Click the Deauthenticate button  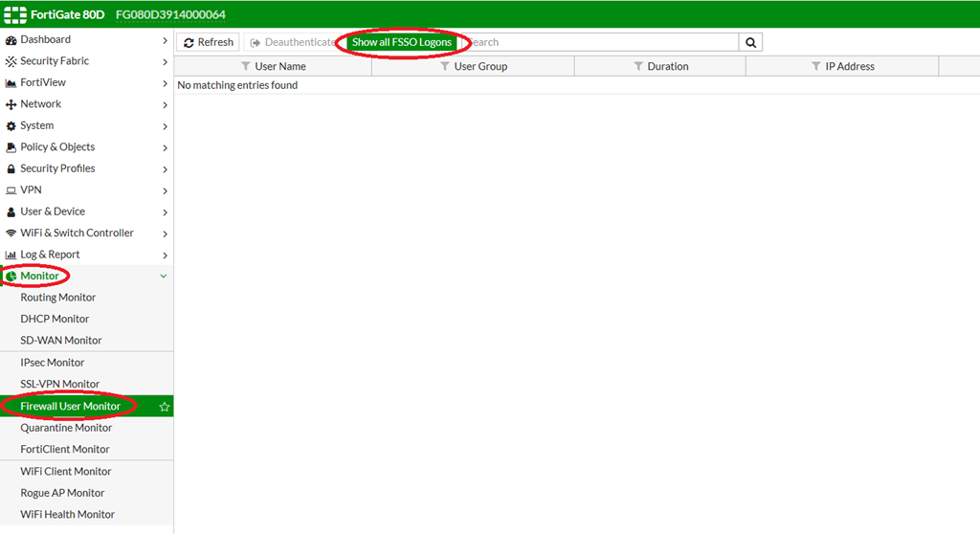(x=293, y=42)
